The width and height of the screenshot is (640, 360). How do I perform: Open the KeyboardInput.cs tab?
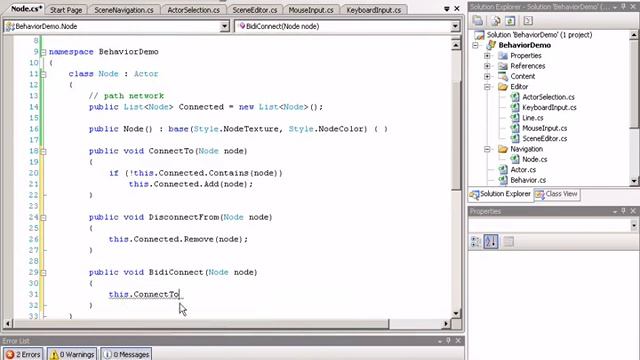point(373,10)
